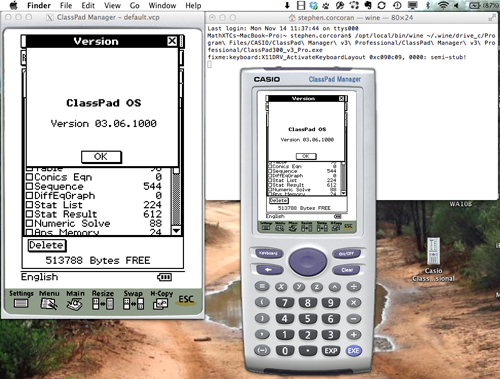Tap the open parenthesis key on the calculator

coord(262,302)
